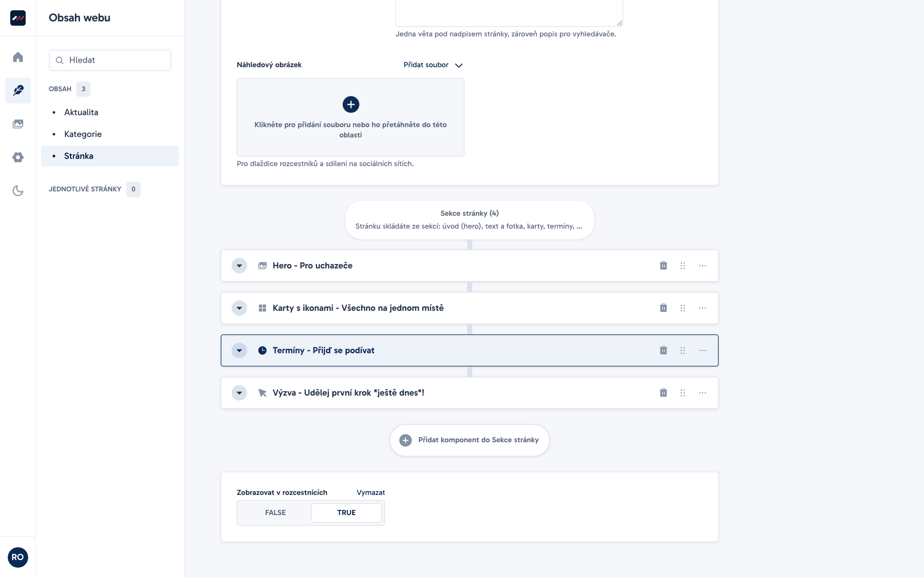
Task: Click the Hledat search field
Action: 110,60
